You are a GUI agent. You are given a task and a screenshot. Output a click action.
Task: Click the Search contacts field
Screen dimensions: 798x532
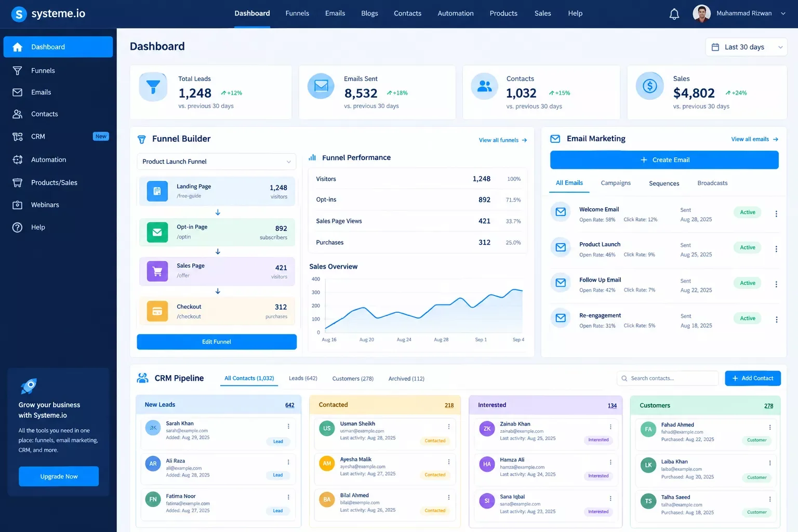click(668, 378)
